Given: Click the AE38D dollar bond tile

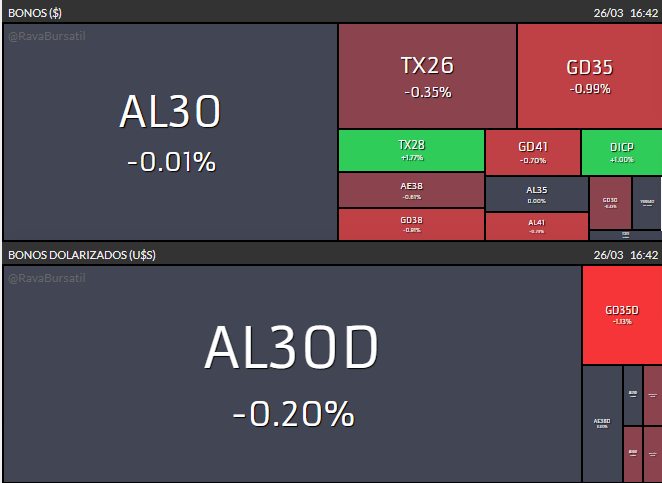Looking at the screenshot, I should (602, 424).
